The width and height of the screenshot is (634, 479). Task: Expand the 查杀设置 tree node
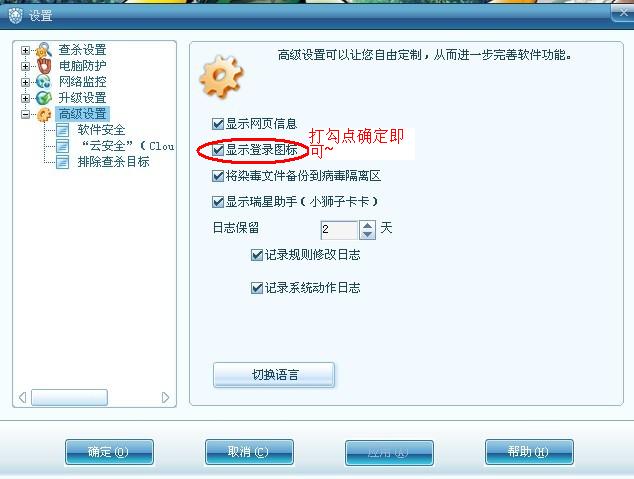pyautogui.click(x=25, y=51)
